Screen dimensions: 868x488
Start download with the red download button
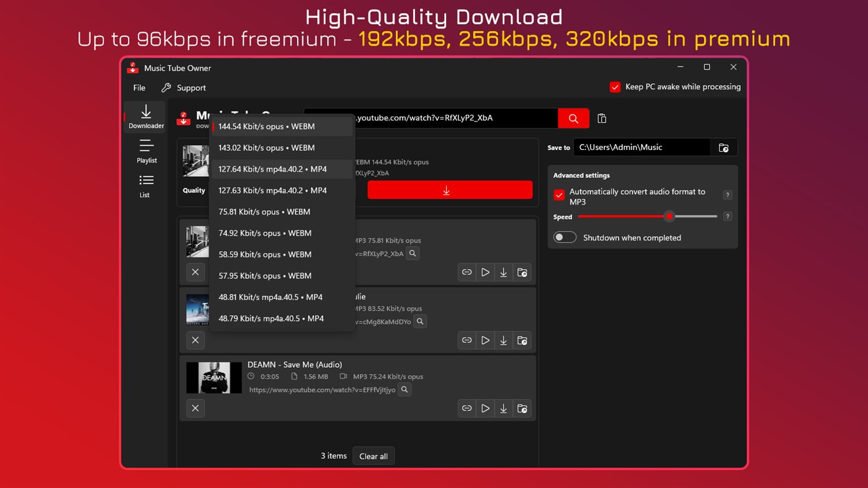450,190
